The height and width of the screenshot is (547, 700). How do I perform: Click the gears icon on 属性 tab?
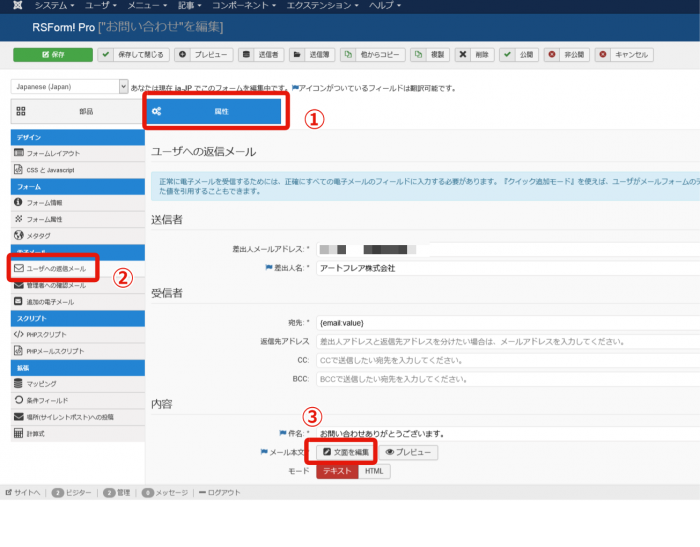pos(156,111)
